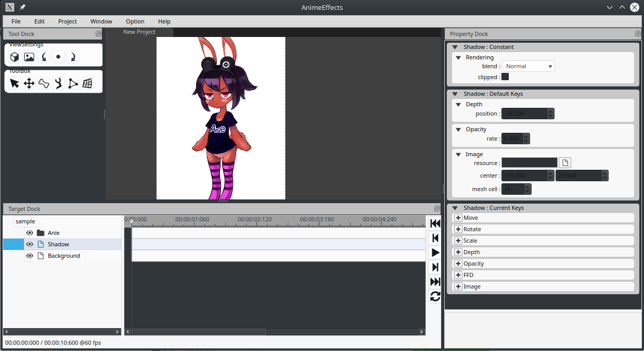
Task: Open the Help menu
Action: point(164,21)
